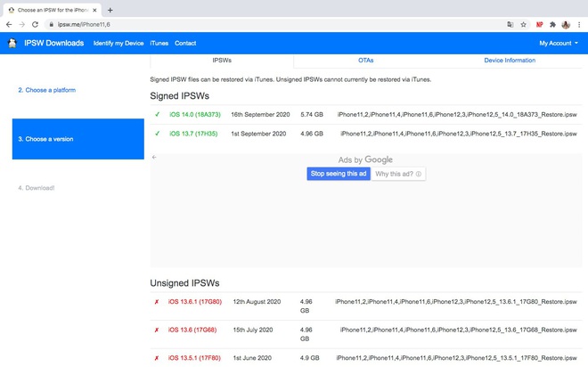588x367 pixels.
Task: Click the red NP extension icon
Action: (539, 24)
